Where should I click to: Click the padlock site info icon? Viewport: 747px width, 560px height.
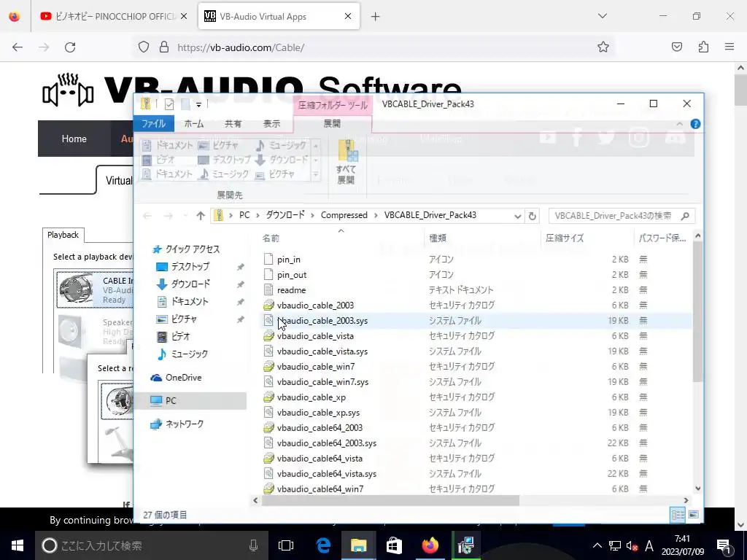tap(164, 47)
